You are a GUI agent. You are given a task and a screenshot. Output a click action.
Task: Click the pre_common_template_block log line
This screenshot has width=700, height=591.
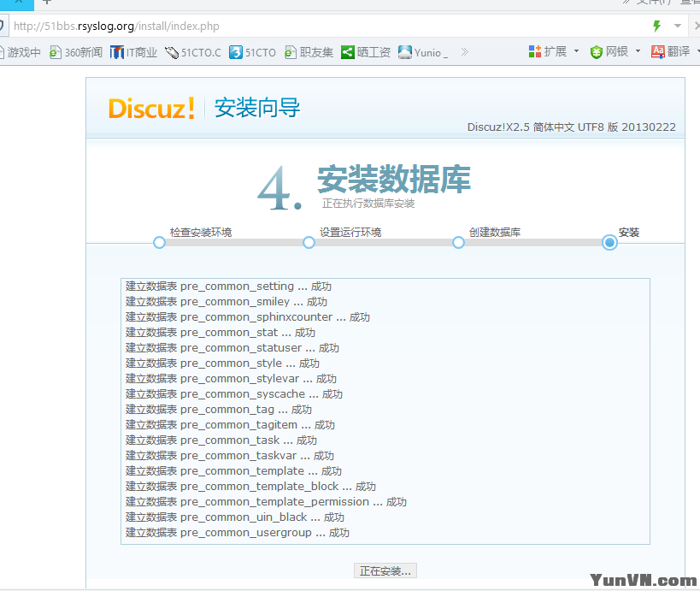click(251, 487)
